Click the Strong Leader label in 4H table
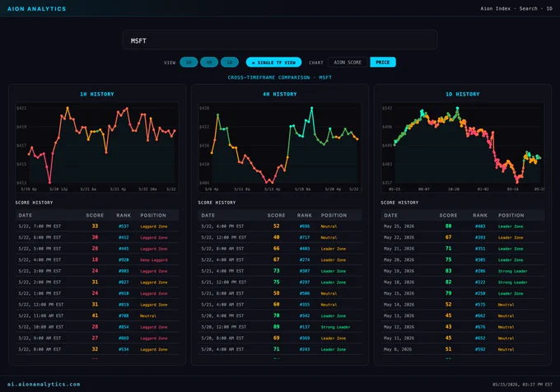Viewport: 560px width, 392px height. tap(335, 327)
